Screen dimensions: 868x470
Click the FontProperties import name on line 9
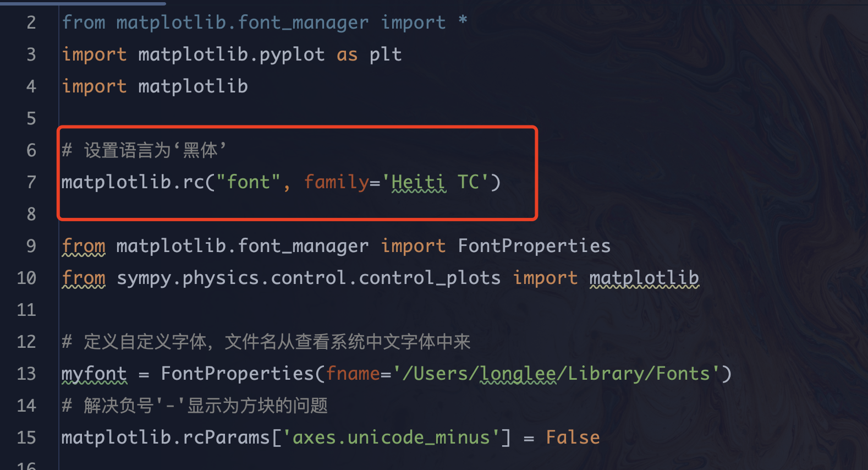click(534, 246)
